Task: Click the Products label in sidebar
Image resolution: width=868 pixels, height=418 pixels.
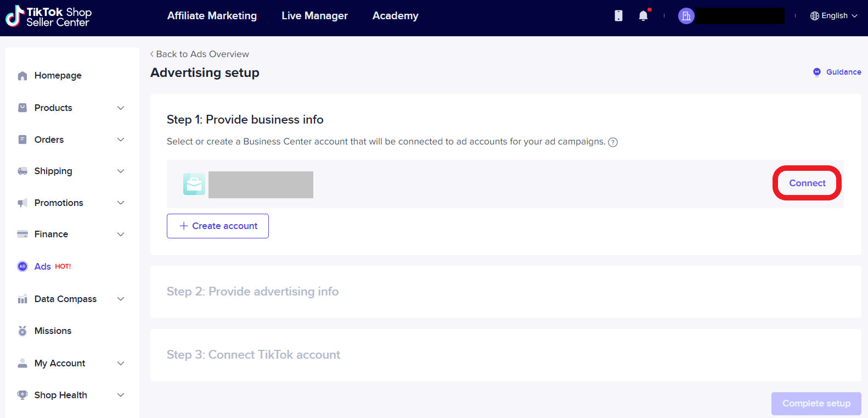Action: (53, 108)
